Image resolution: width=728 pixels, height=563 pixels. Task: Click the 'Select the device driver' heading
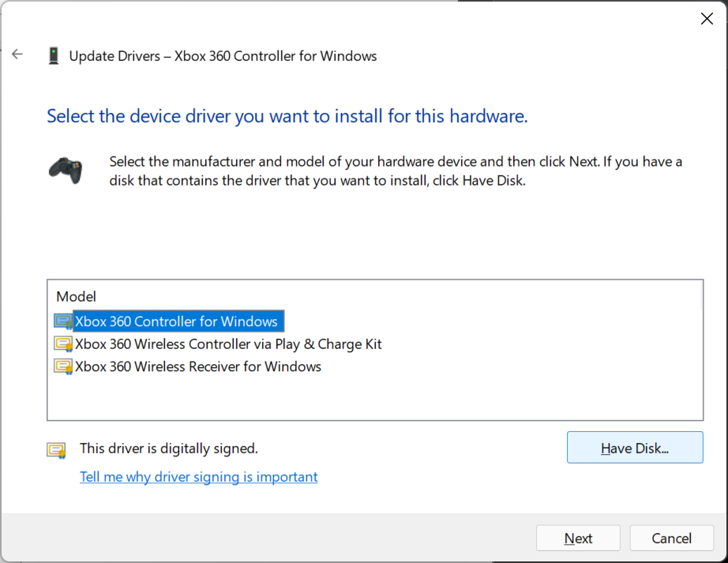(287, 116)
